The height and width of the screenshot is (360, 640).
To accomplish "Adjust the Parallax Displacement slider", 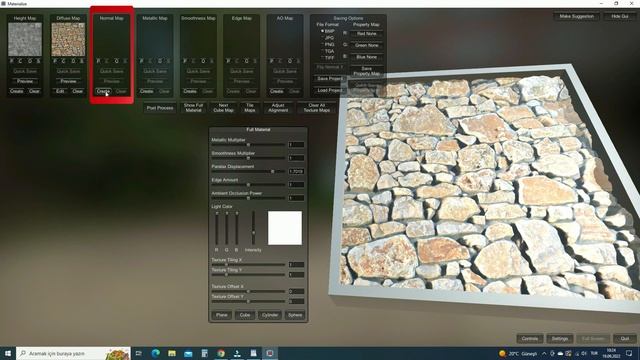I will (248, 171).
